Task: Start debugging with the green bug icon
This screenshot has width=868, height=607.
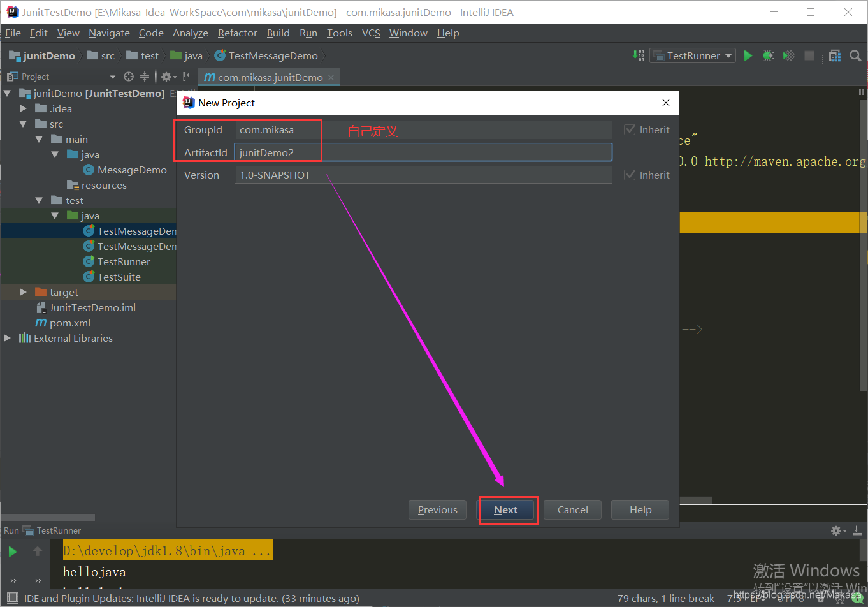Action: tap(769, 56)
